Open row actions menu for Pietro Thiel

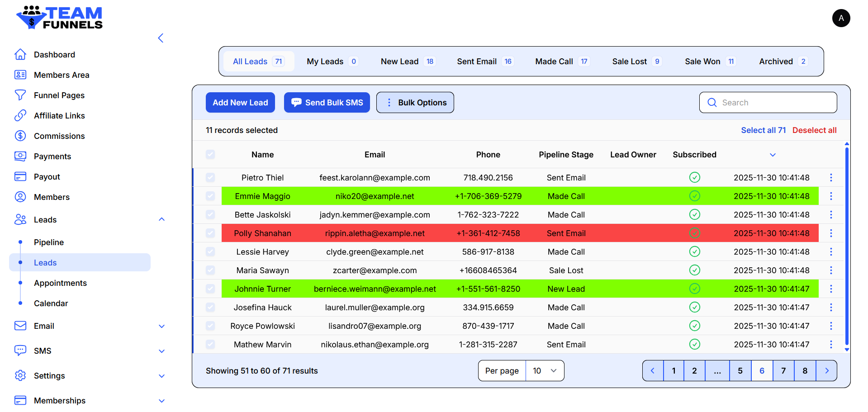[x=830, y=178]
